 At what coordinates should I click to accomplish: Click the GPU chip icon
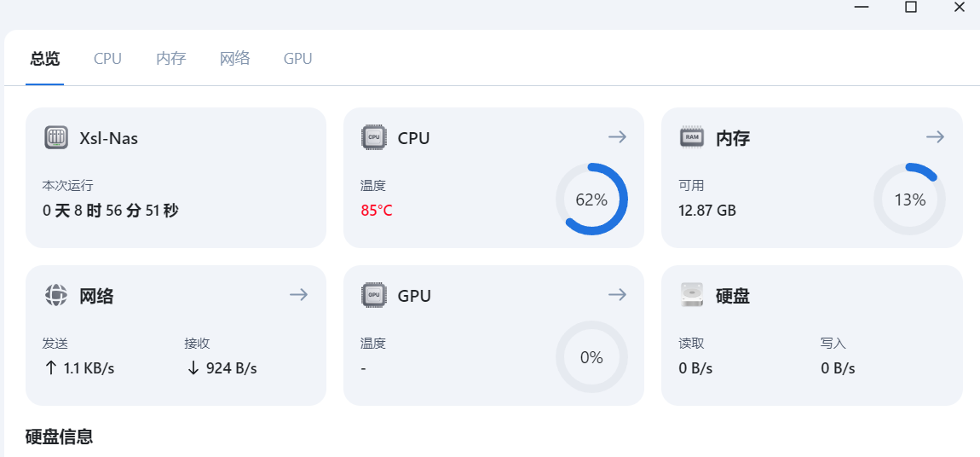click(x=373, y=296)
